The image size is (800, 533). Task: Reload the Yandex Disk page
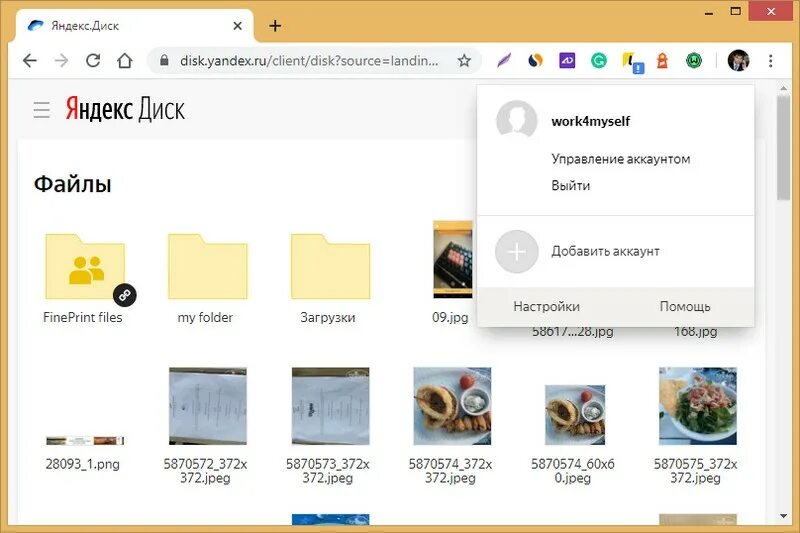(x=93, y=61)
